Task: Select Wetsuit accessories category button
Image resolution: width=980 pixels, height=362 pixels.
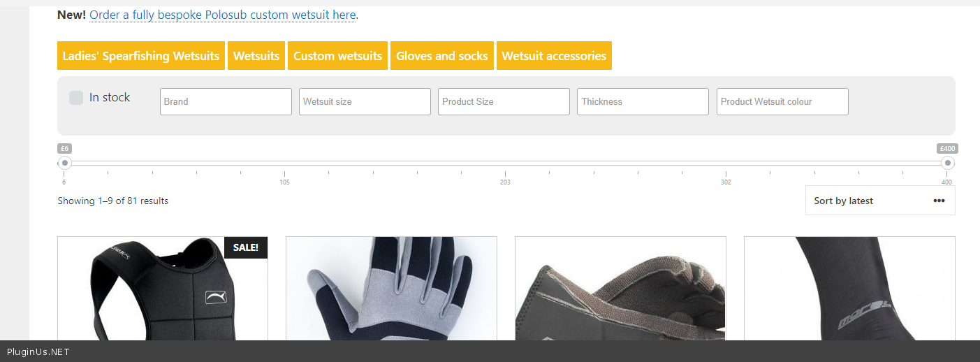Action: tap(554, 56)
